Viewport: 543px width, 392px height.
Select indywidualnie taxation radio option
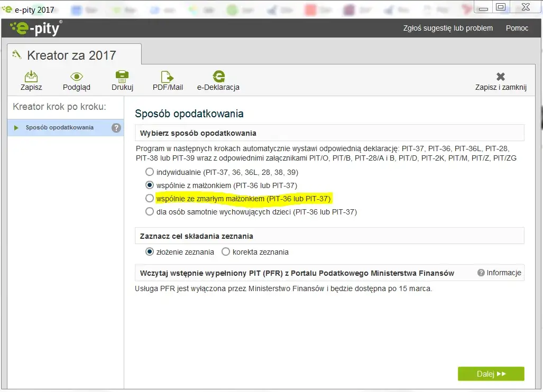149,172
